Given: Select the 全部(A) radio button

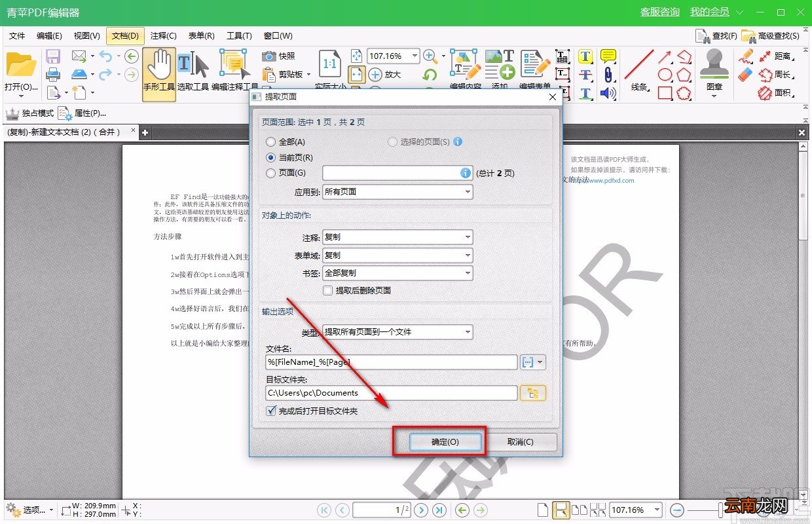Looking at the screenshot, I should pyautogui.click(x=271, y=141).
